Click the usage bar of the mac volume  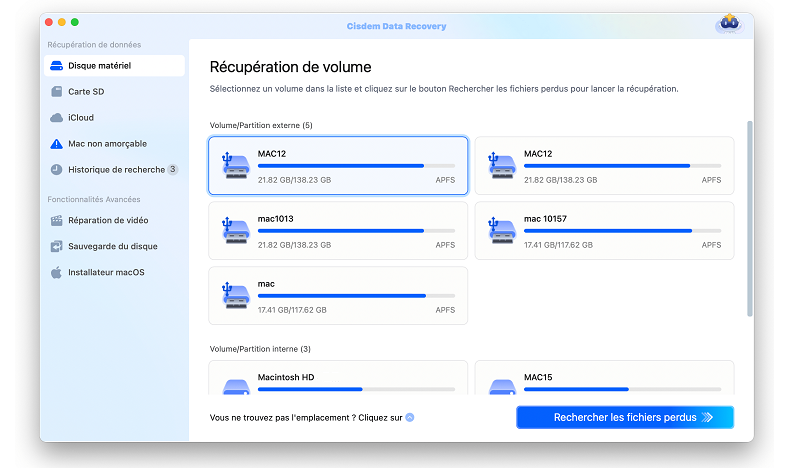coord(356,296)
